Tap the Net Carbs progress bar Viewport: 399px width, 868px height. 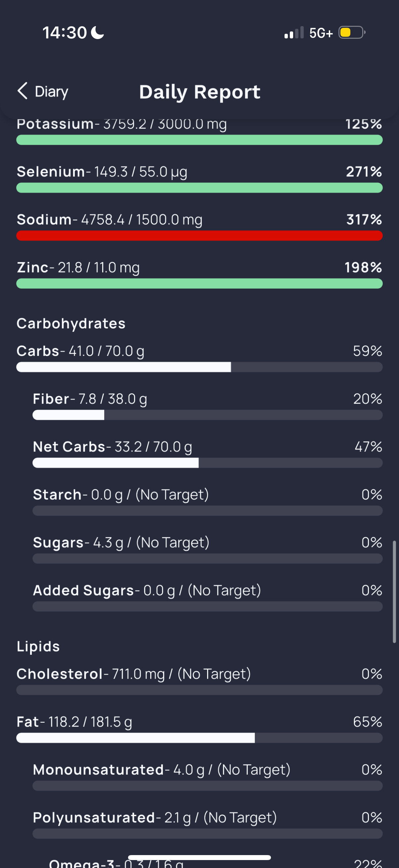pos(207,463)
